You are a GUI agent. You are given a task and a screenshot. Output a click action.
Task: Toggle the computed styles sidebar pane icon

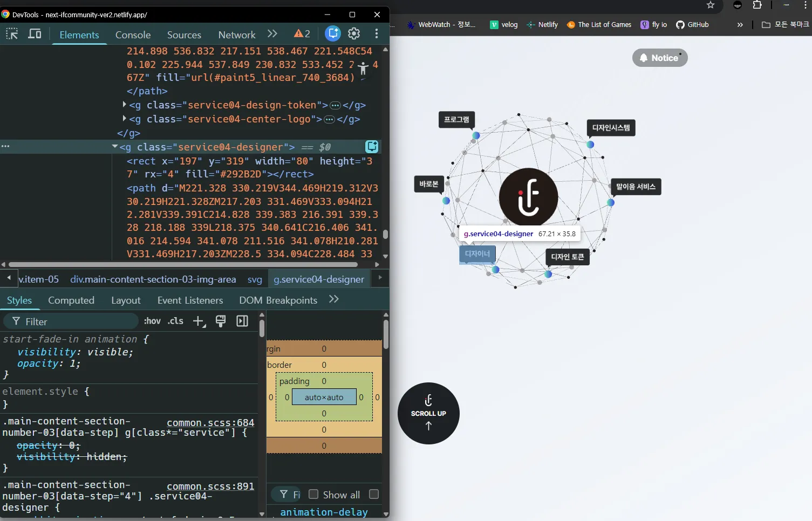(242, 321)
